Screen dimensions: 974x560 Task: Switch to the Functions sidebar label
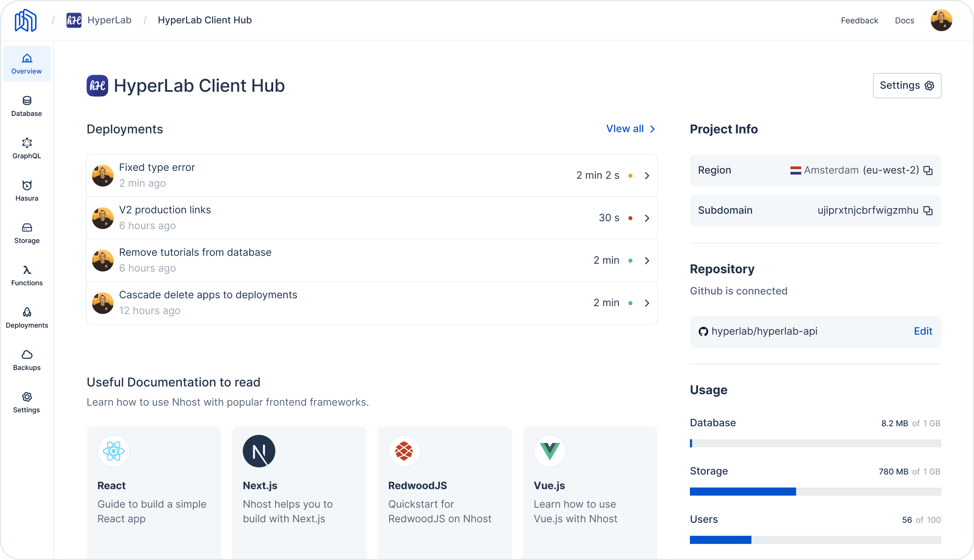[27, 283]
